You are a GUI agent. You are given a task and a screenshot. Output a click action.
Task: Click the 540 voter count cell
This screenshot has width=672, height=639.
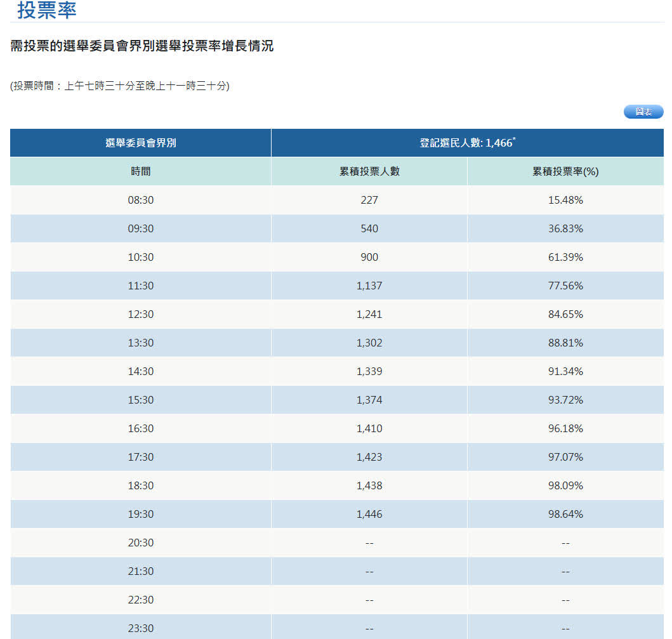coord(369,228)
